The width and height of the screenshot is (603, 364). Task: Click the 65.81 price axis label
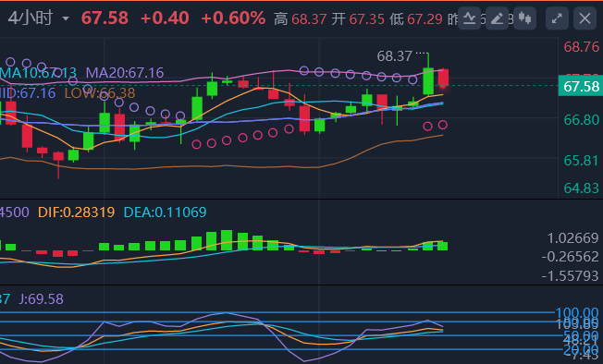pyautogui.click(x=581, y=160)
